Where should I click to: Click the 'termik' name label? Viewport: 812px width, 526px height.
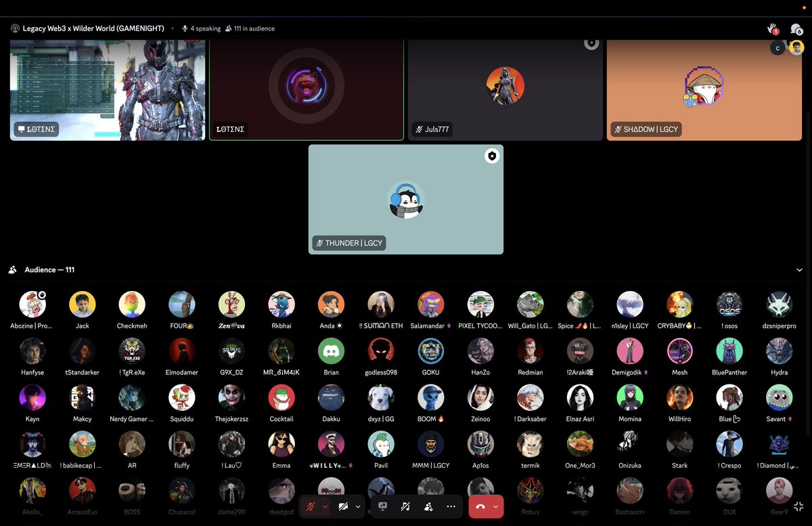coord(530,466)
